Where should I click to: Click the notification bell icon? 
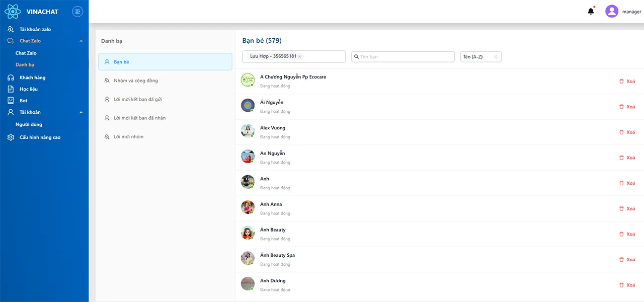click(591, 11)
